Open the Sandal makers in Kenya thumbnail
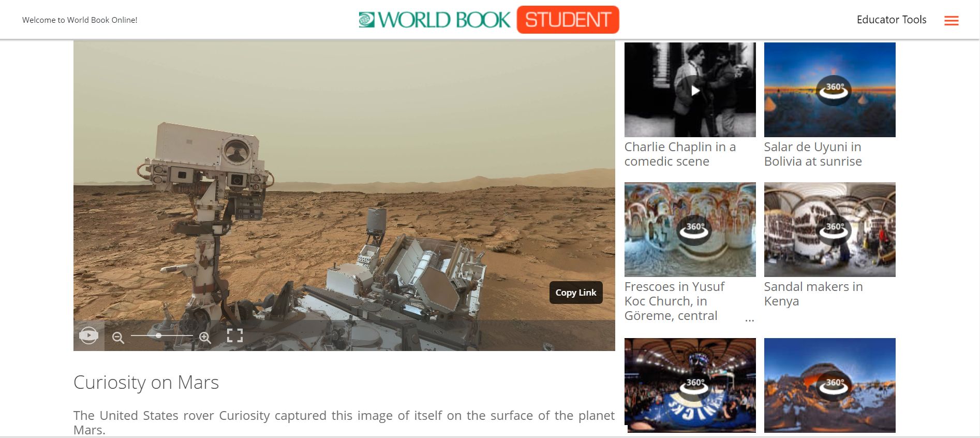 pos(829,229)
